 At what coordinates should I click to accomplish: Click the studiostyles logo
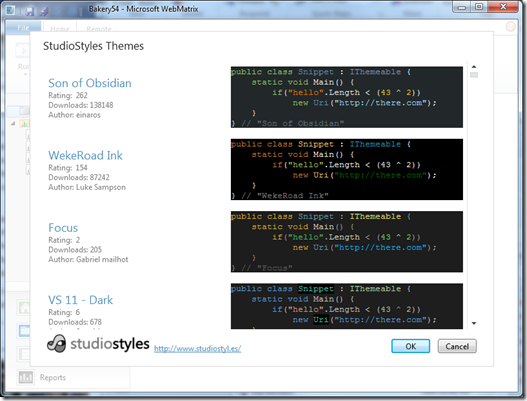98,344
